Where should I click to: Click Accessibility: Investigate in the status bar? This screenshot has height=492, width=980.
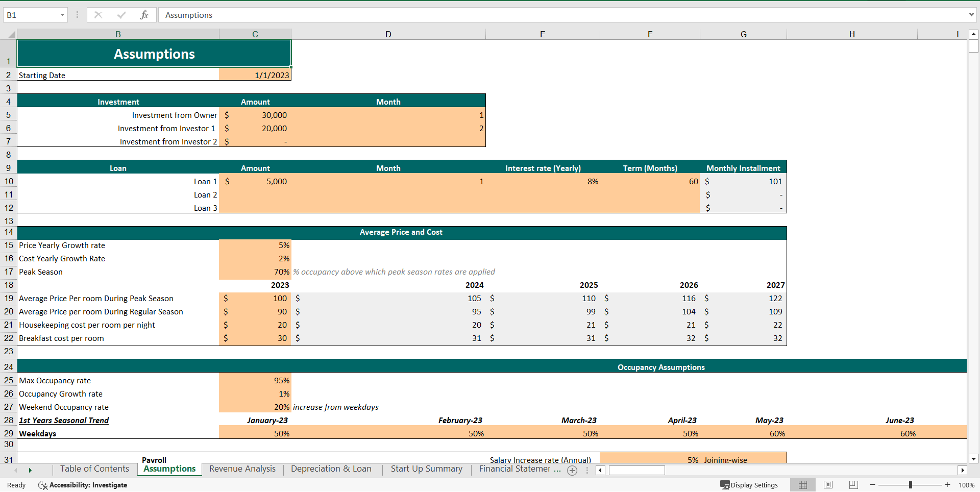[88, 485]
